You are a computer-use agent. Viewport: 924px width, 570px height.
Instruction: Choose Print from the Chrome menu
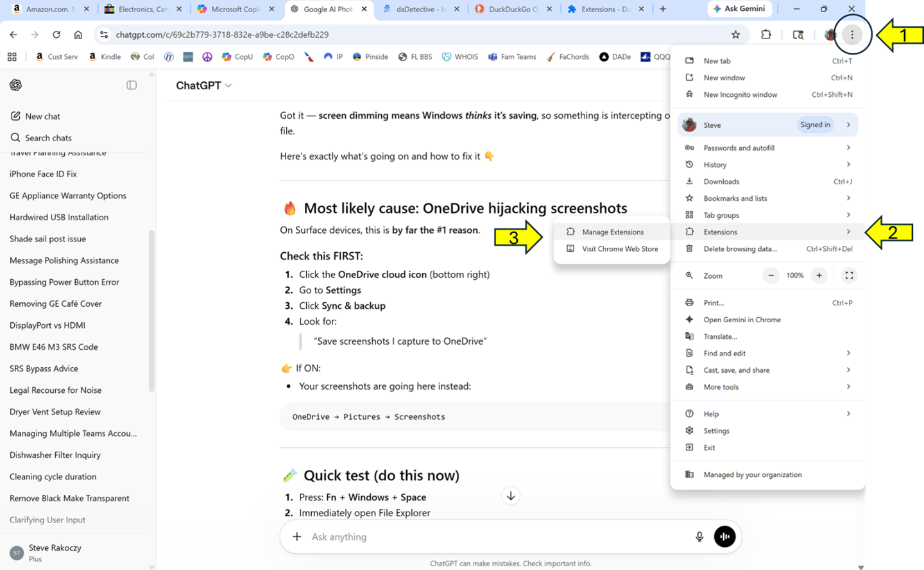pyautogui.click(x=767, y=302)
